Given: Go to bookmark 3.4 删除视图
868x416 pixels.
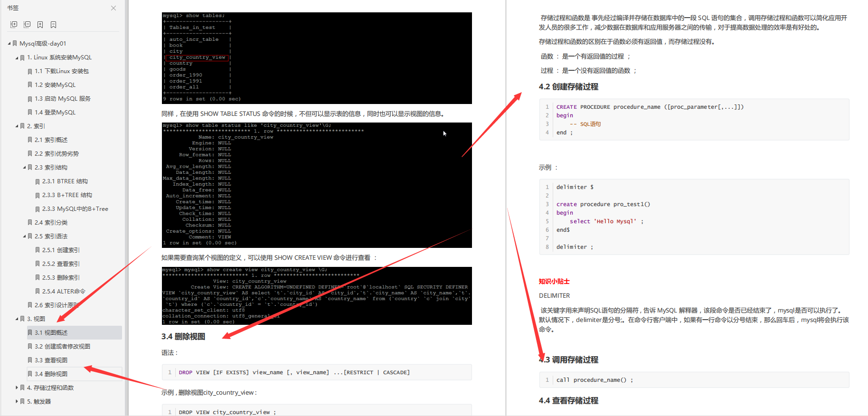Looking at the screenshot, I should pyautogui.click(x=51, y=374).
